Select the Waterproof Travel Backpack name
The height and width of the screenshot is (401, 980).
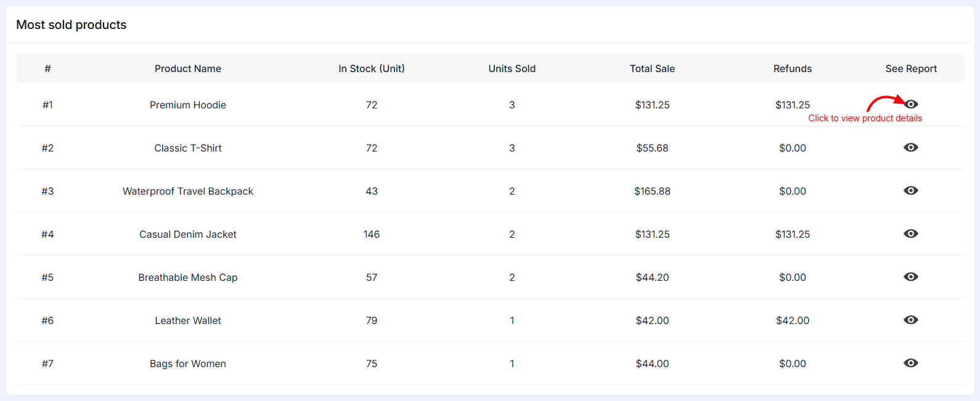[x=187, y=191]
